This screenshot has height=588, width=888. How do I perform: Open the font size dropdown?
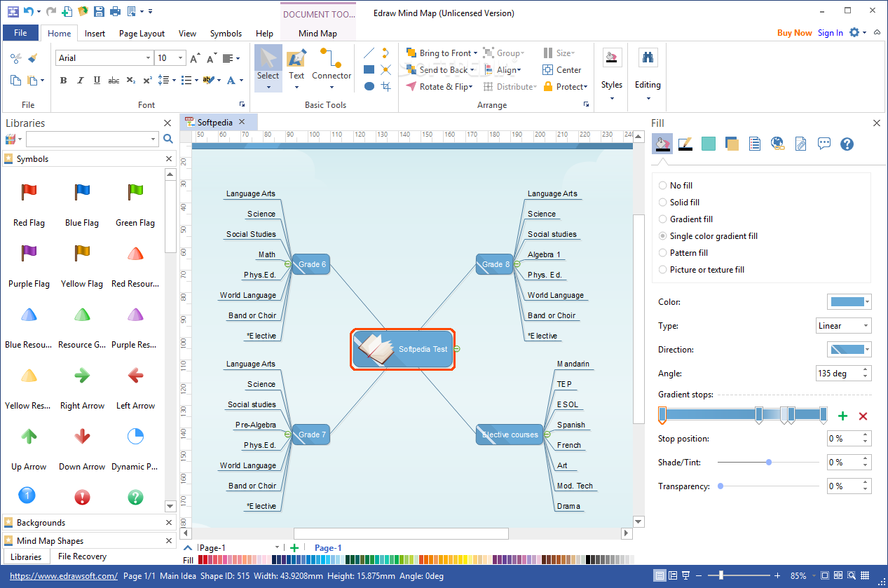coord(181,58)
